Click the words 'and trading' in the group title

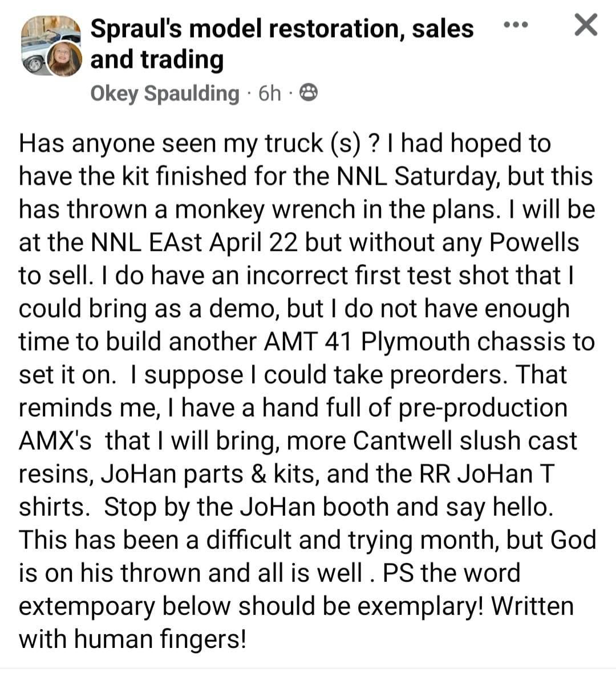pos(157,59)
